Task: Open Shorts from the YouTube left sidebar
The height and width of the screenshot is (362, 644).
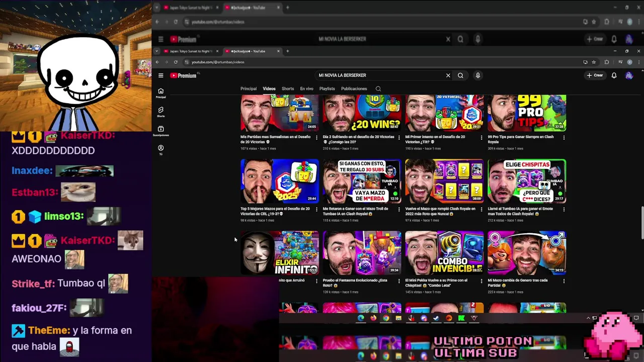Action: click(160, 112)
